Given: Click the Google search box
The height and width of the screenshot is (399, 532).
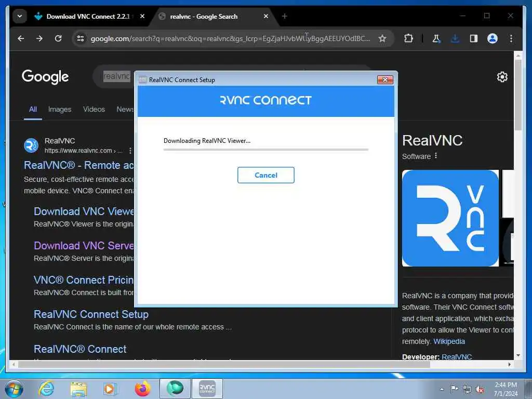Looking at the screenshot, I should point(114,76).
